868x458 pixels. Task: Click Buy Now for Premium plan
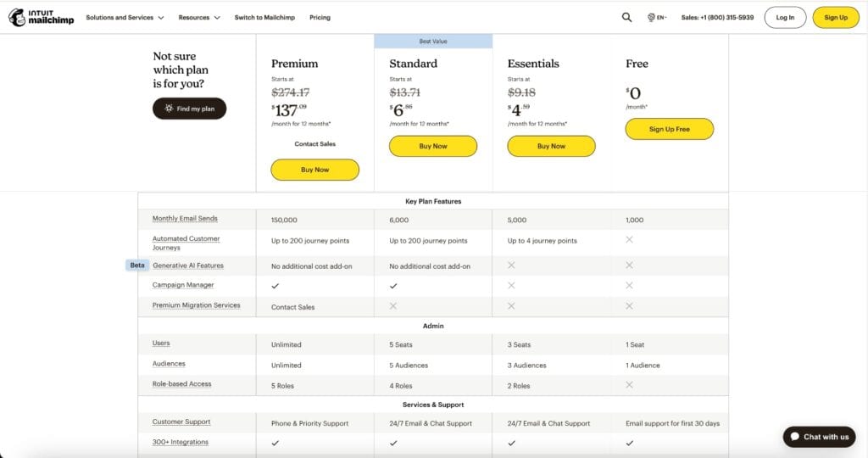[315, 170]
